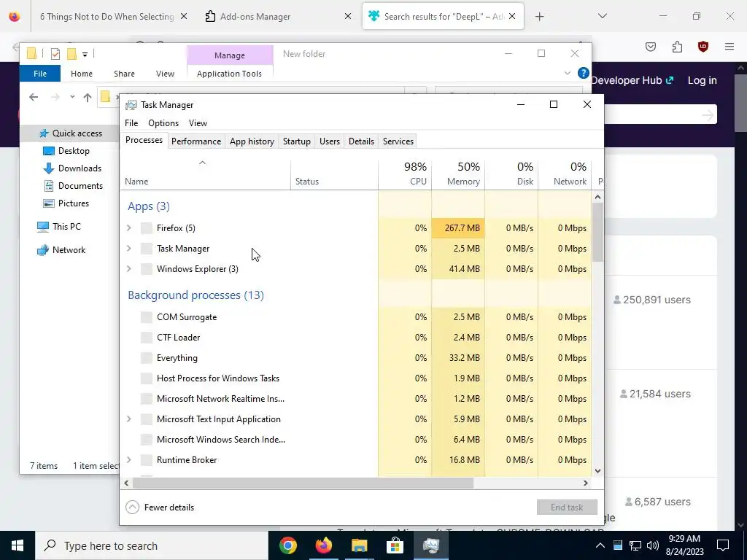Click the Properties checkmark icon in quick access toolbar
The width and height of the screenshot is (747, 560).
pos(55,54)
